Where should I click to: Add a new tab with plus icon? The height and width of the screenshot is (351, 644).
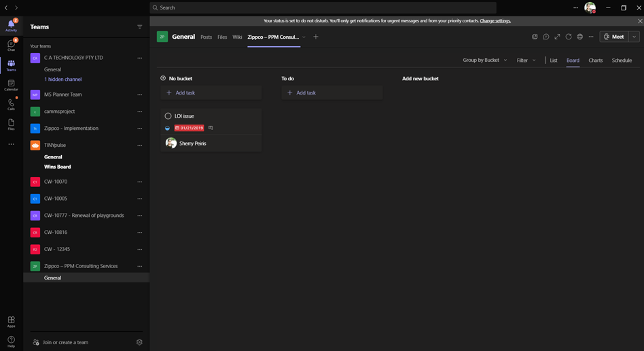(x=315, y=37)
